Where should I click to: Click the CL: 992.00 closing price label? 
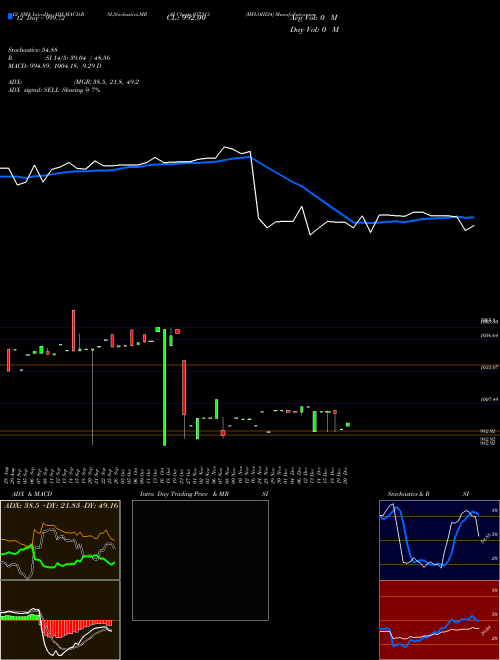(186, 18)
